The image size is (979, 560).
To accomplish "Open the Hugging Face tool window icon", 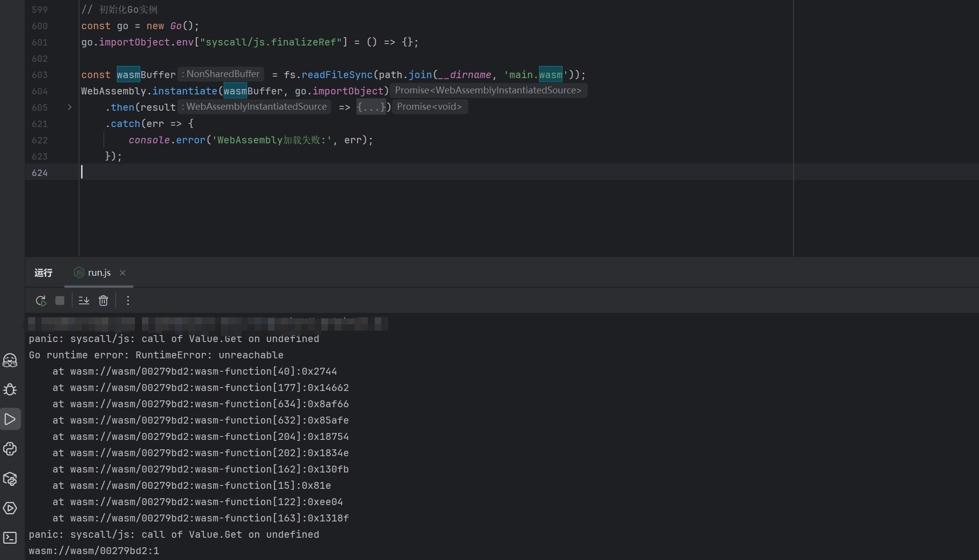I will coord(10,360).
